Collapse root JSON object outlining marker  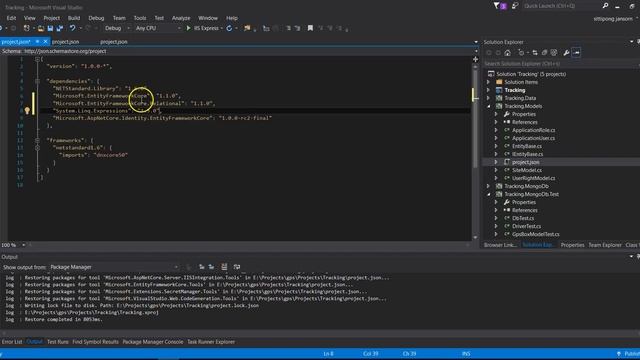click(x=37, y=59)
